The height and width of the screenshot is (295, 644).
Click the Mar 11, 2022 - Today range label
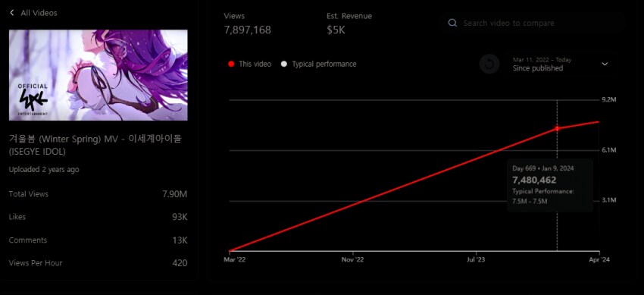point(542,60)
